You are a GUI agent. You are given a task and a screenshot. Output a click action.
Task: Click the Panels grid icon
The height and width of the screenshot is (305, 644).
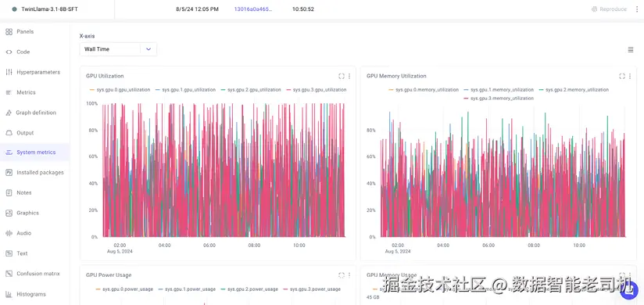click(9, 31)
